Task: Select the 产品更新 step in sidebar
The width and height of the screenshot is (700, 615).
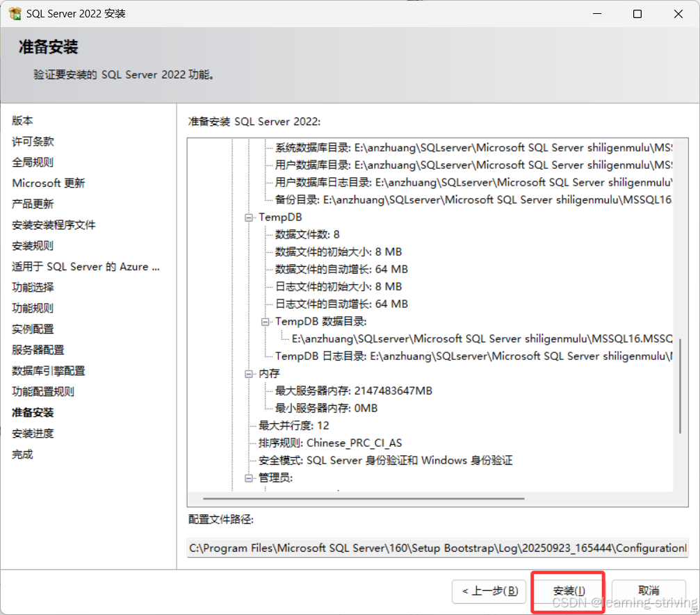Action: pos(33,204)
